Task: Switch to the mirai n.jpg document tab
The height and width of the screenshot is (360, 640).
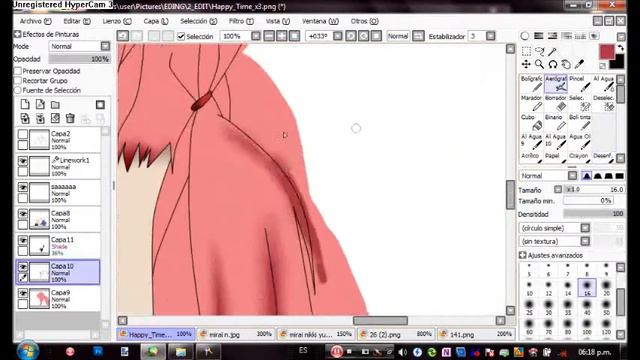Action: 236,334
